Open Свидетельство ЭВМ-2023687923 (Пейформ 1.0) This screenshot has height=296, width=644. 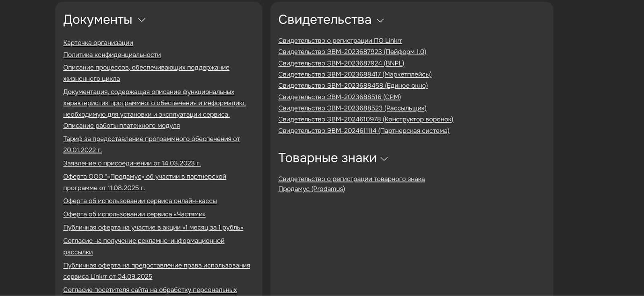(352, 52)
